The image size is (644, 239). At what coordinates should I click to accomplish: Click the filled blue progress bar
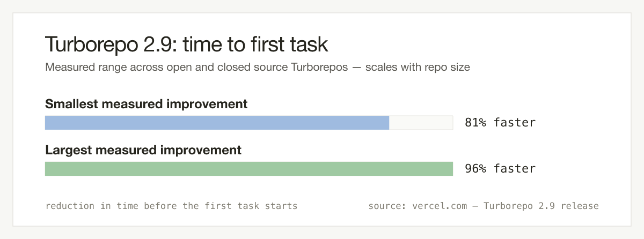217,123
